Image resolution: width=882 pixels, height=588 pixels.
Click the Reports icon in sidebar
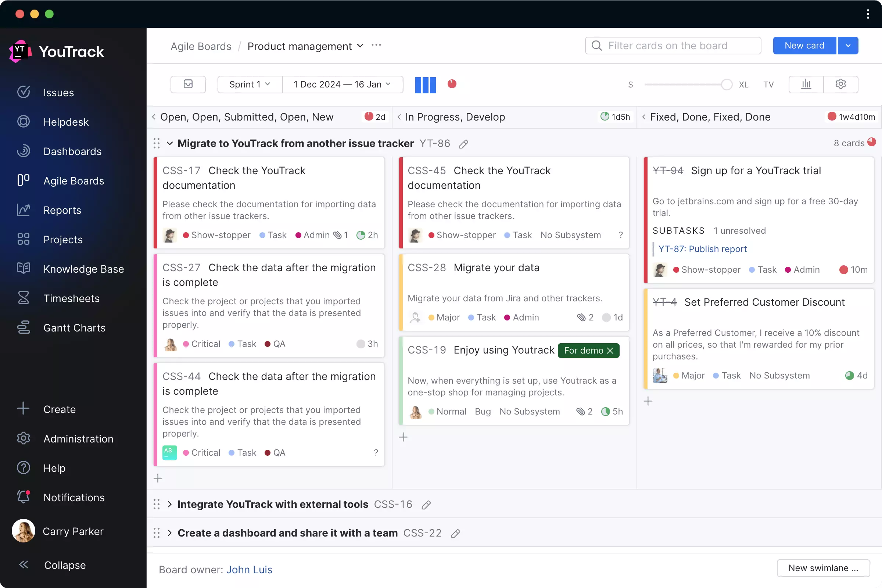coord(23,210)
